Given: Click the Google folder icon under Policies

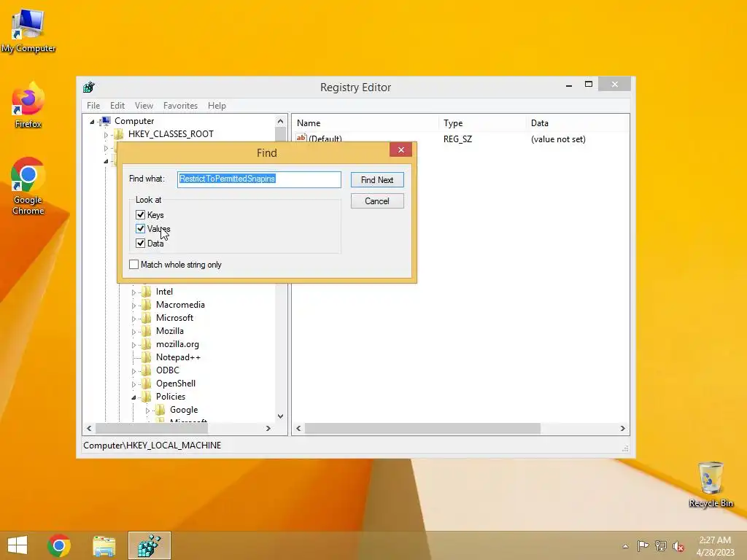Looking at the screenshot, I should [x=160, y=410].
